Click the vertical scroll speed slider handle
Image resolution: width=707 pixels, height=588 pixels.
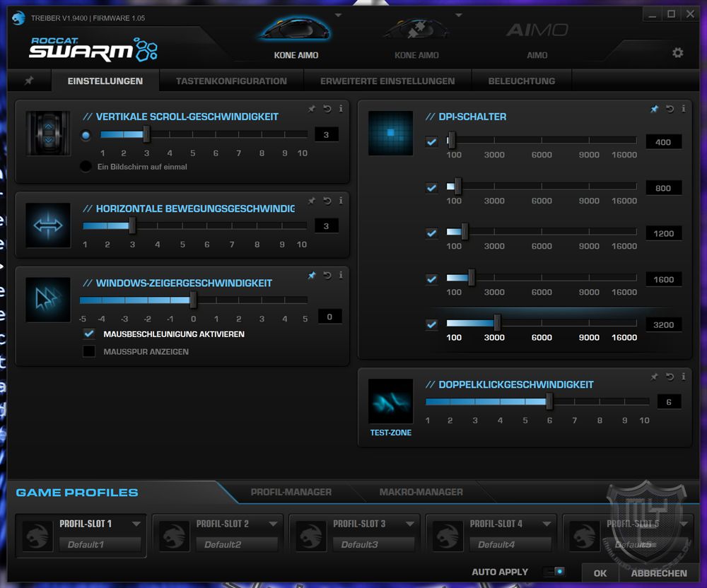[x=146, y=134]
